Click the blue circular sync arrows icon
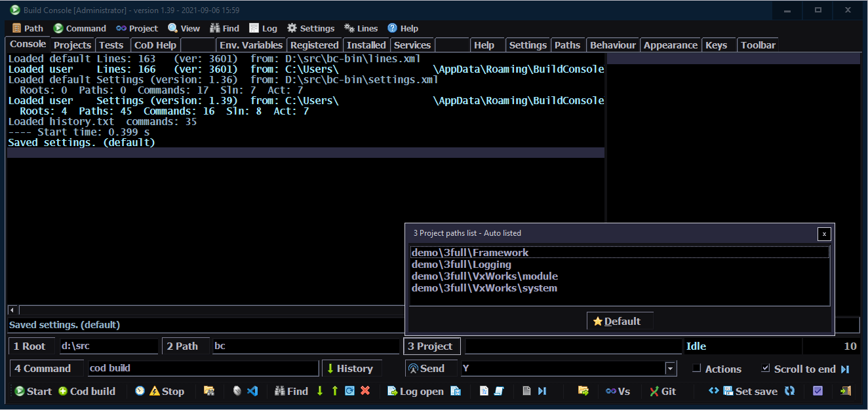Viewport: 868px width, 410px height. [789, 391]
